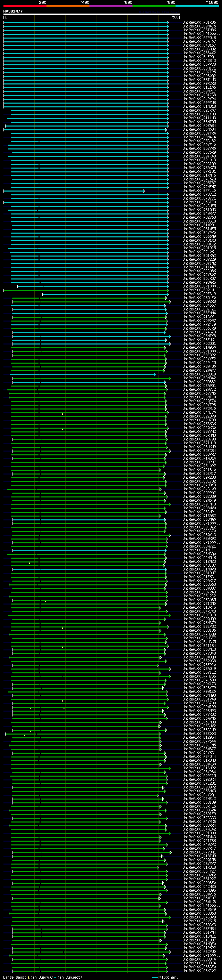Open hit UniRef100_Q43157
Image resolution: width=222 pixels, height=980 pixels.
[199, 45]
